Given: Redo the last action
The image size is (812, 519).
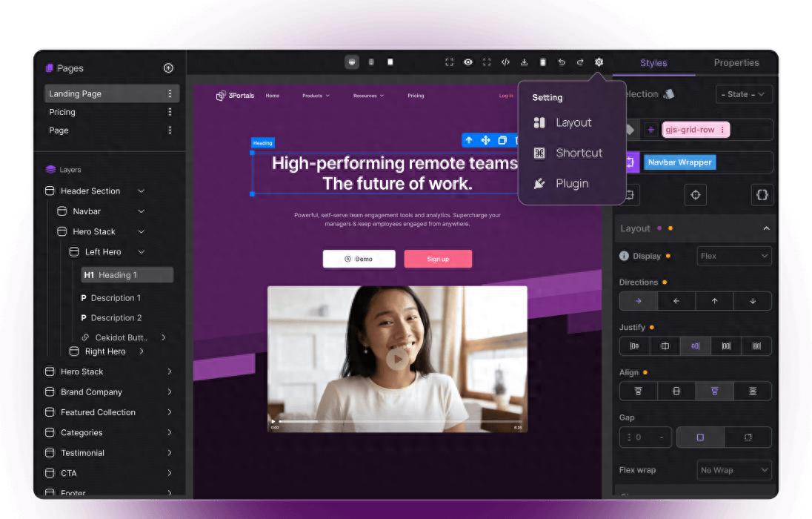Looking at the screenshot, I should point(581,62).
